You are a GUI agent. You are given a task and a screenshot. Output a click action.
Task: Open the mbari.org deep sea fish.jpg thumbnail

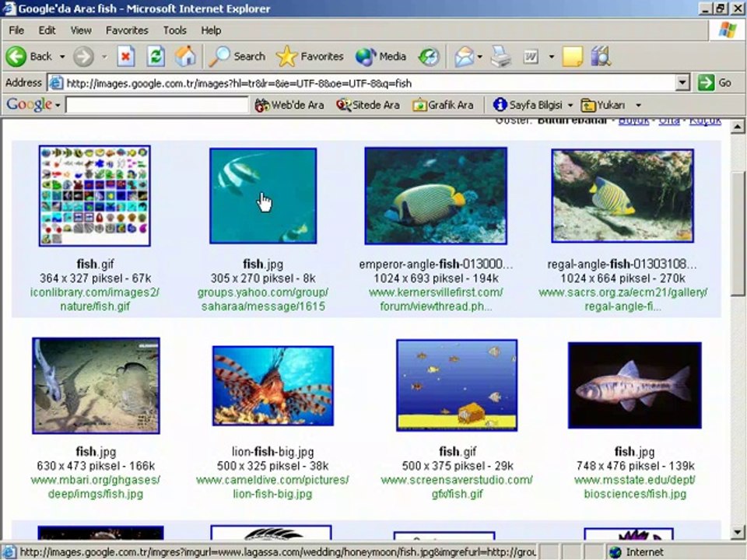(96, 386)
